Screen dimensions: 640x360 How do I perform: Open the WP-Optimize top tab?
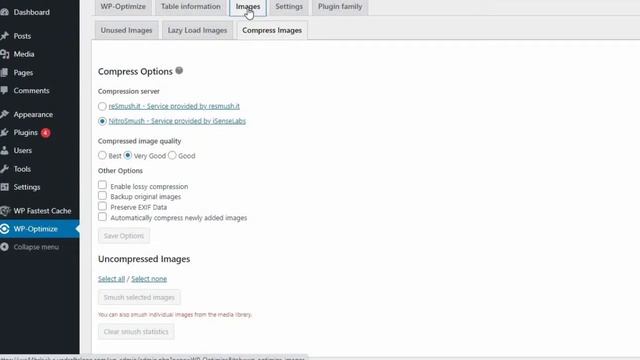(123, 7)
